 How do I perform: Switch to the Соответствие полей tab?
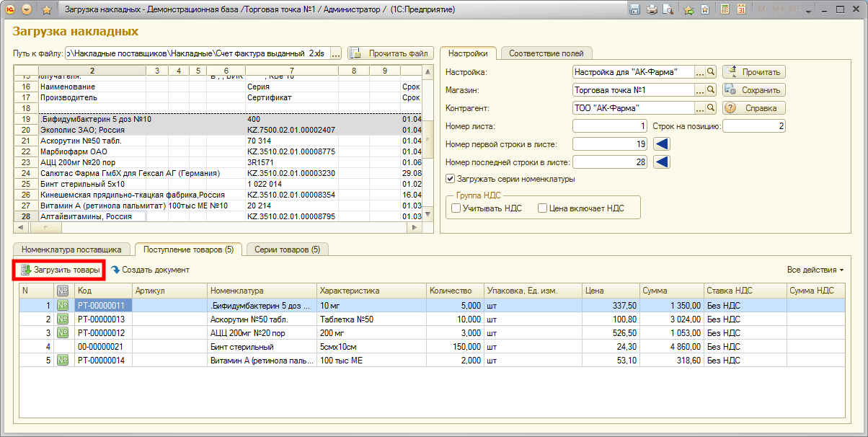[546, 53]
